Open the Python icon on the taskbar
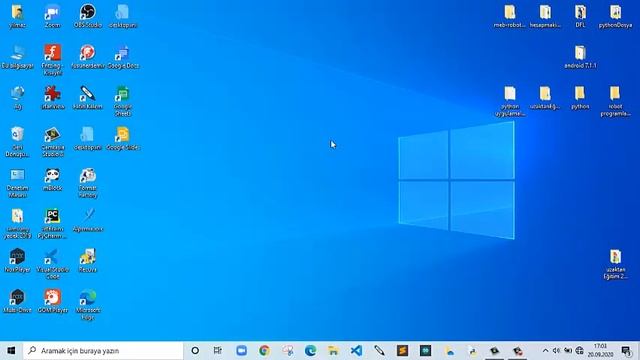 pos(472,351)
